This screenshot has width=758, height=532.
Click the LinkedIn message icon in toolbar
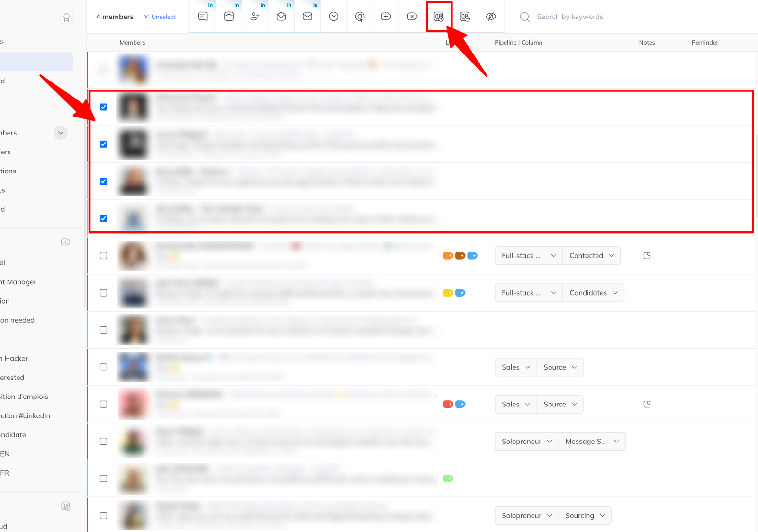(203, 17)
